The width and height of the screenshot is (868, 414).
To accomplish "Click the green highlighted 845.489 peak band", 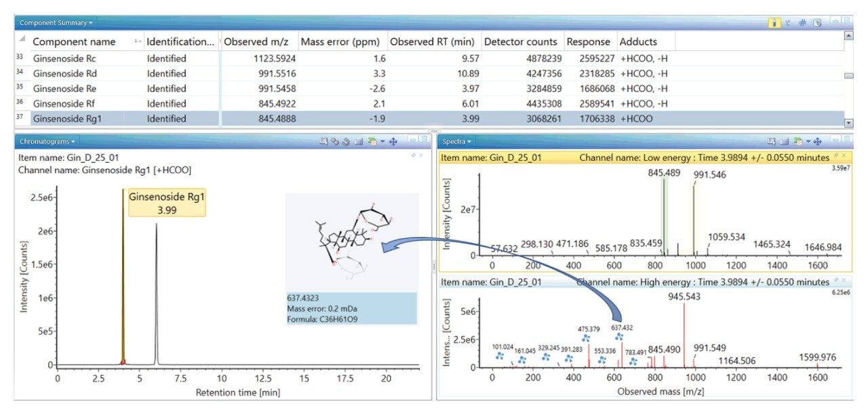I will 665,217.
